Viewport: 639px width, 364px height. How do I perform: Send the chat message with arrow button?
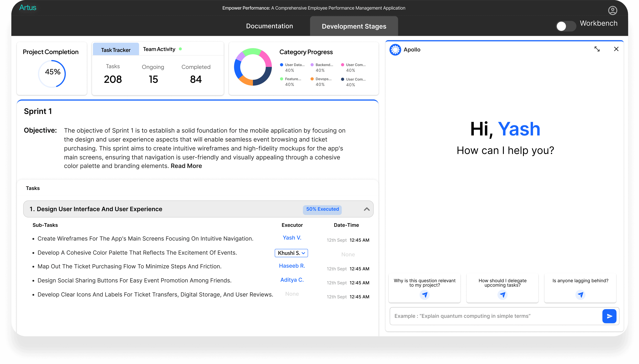609,316
